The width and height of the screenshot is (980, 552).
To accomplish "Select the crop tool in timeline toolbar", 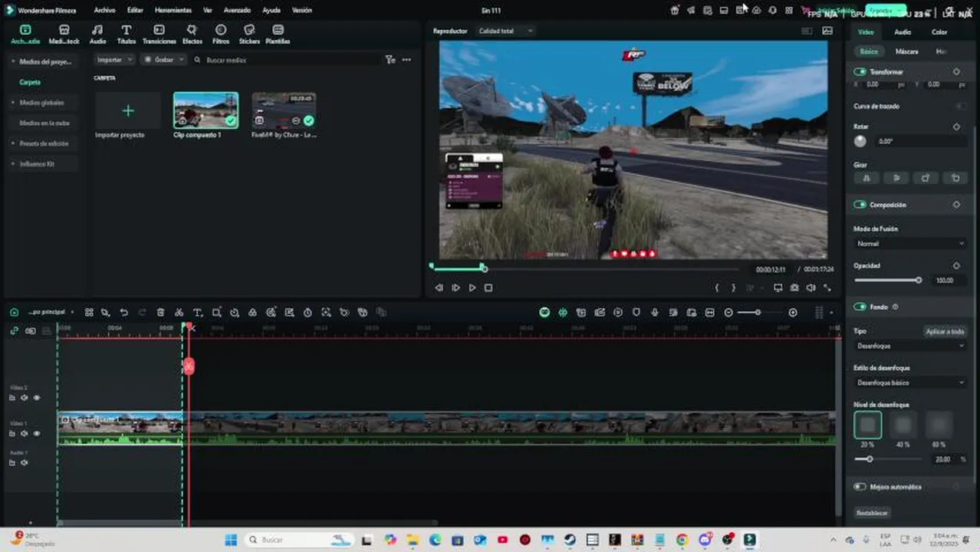I will click(x=216, y=312).
